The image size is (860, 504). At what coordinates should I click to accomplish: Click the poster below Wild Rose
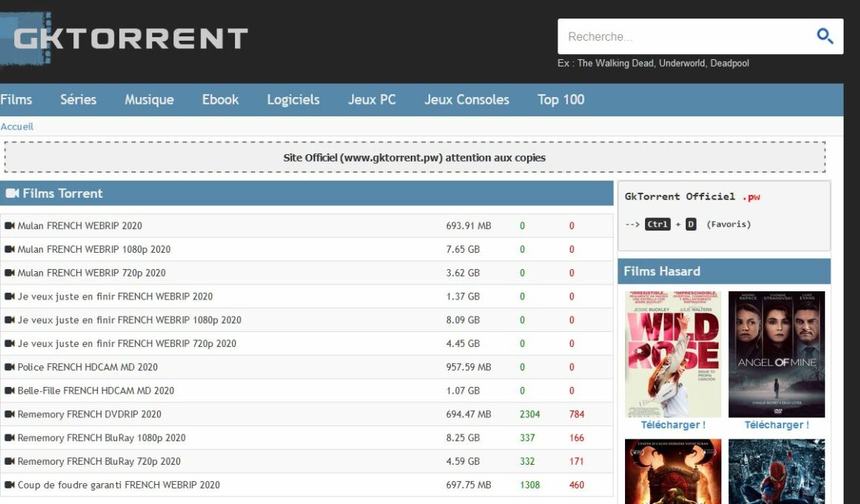(673, 471)
